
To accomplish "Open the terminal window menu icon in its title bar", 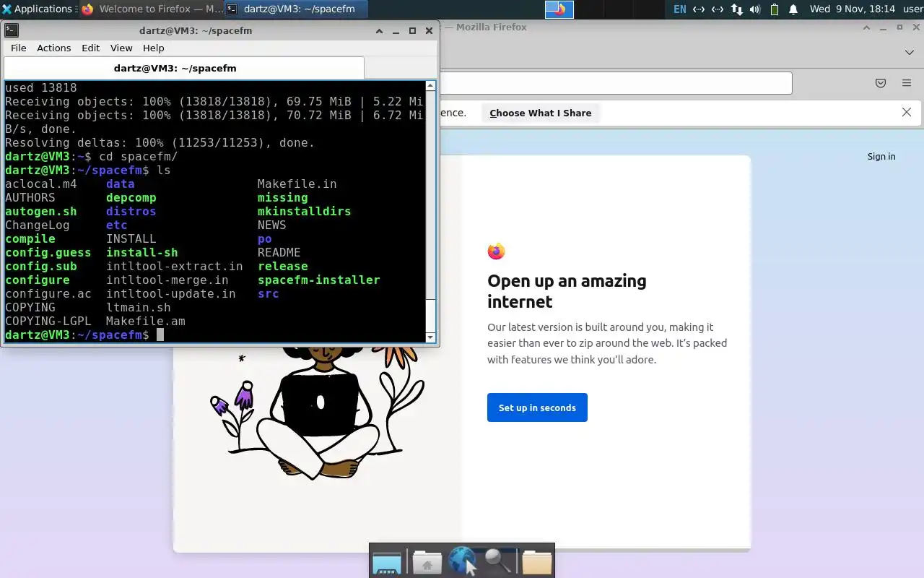I will click(x=12, y=30).
